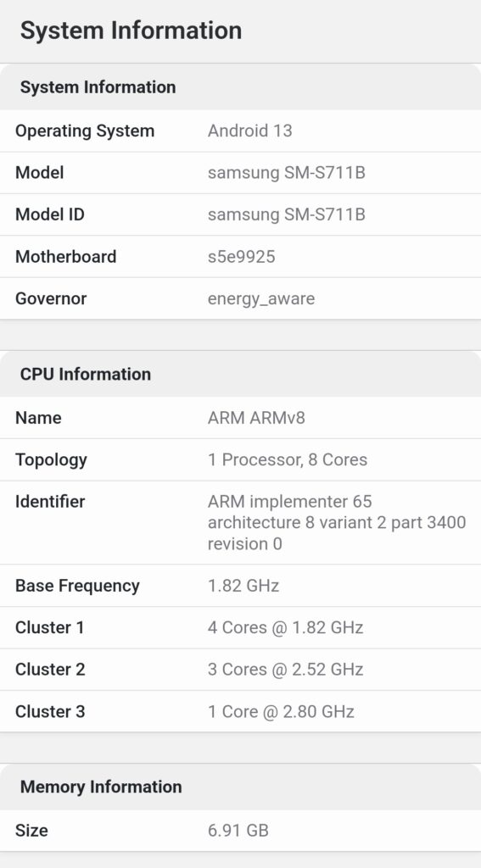Screen dimensions: 481x868
Task: Click the Base Frequency value 1.82 GHz
Action: point(243,586)
